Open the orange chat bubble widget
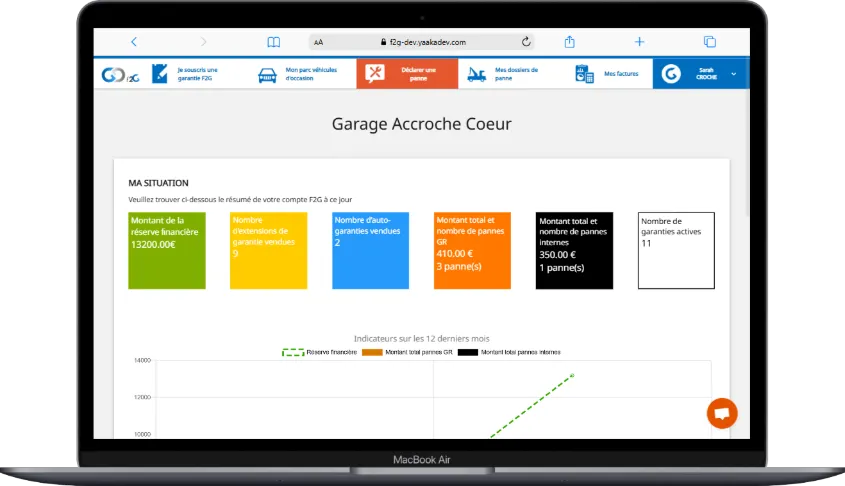This screenshot has height=486, width=845. (x=721, y=413)
